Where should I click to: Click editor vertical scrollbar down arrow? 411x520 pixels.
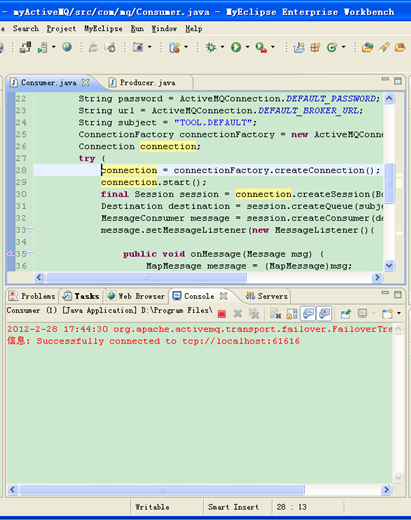coord(389,266)
